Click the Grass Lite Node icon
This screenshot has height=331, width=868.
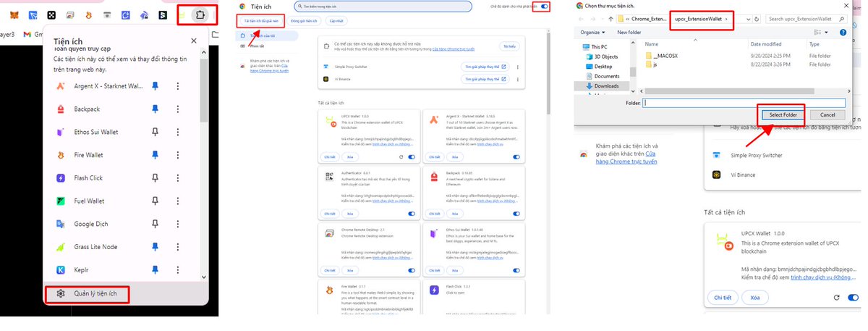click(x=60, y=247)
